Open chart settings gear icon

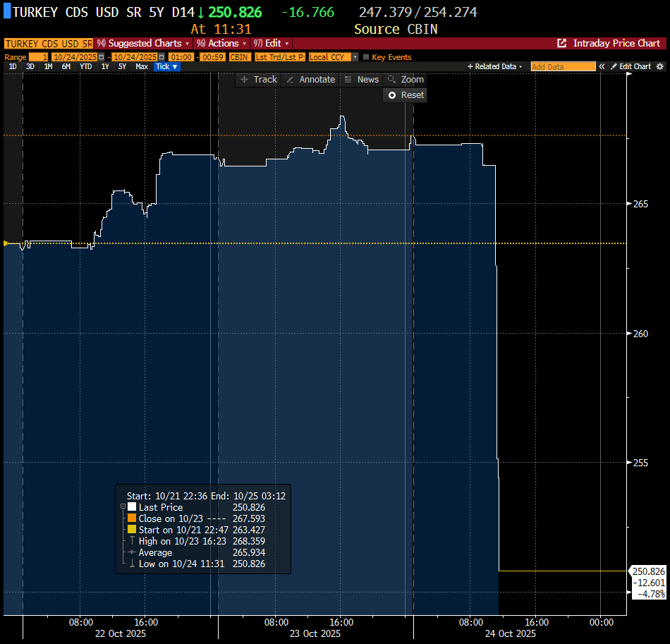[660, 66]
